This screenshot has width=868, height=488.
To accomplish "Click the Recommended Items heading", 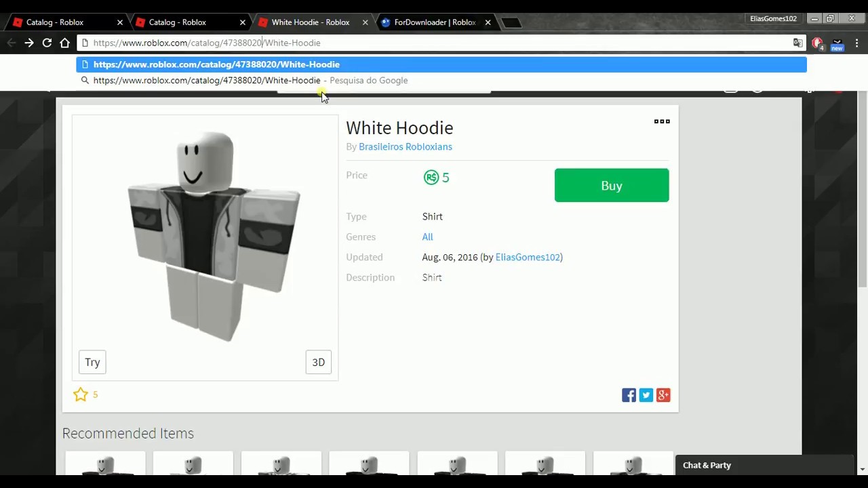I will tap(128, 433).
